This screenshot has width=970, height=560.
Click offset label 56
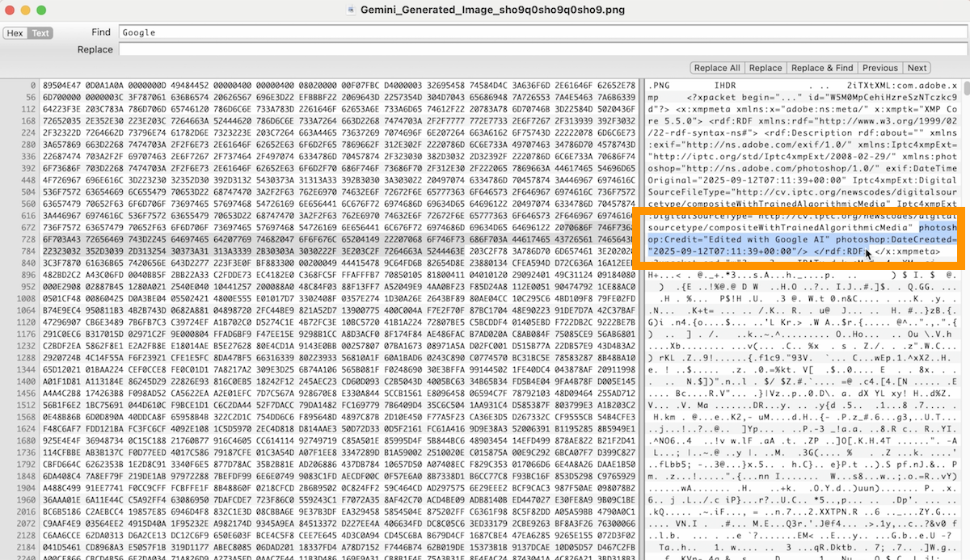coord(31,95)
